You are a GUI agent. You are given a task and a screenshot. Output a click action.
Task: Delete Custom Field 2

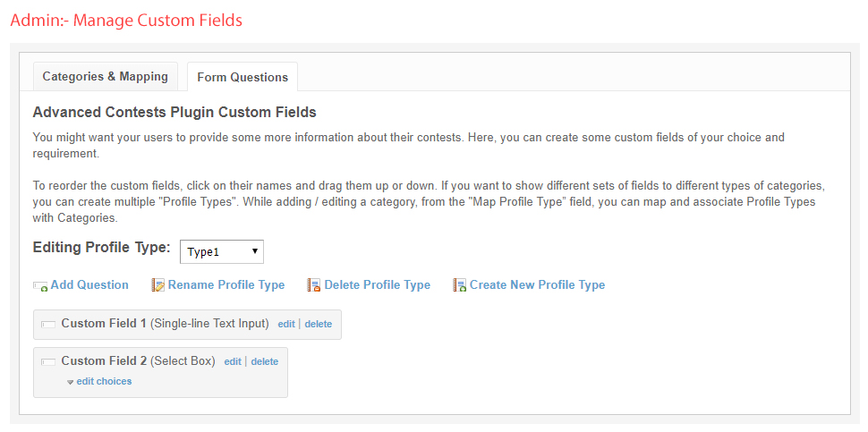(x=264, y=362)
